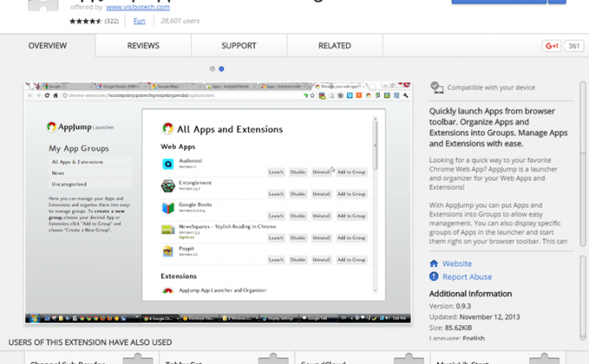Select All Apps & Extensions in My App Groups
The height and width of the screenshot is (364, 589).
[x=90, y=162]
